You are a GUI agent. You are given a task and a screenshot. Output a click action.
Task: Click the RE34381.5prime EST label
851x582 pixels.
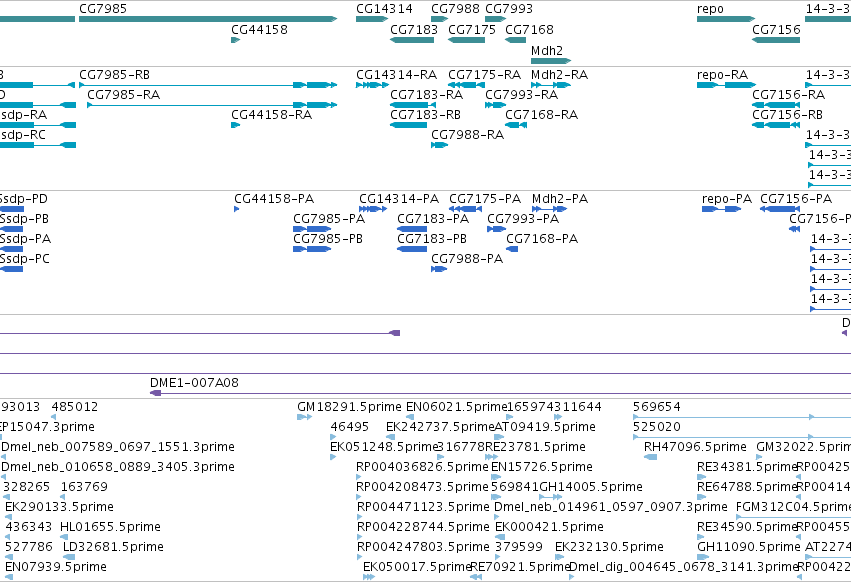point(747,467)
